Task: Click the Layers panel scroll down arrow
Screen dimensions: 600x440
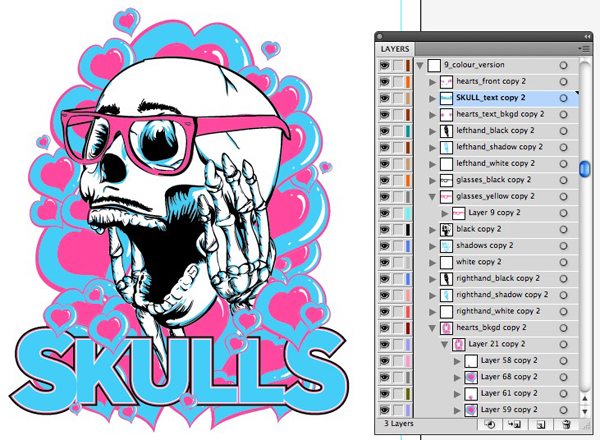Action: click(x=585, y=412)
